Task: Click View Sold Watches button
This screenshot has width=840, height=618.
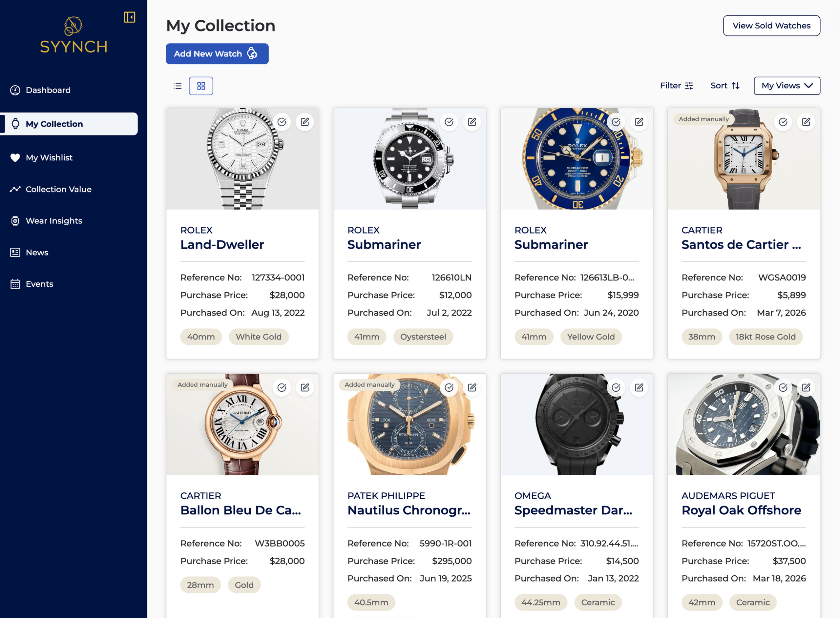Action: (x=771, y=26)
